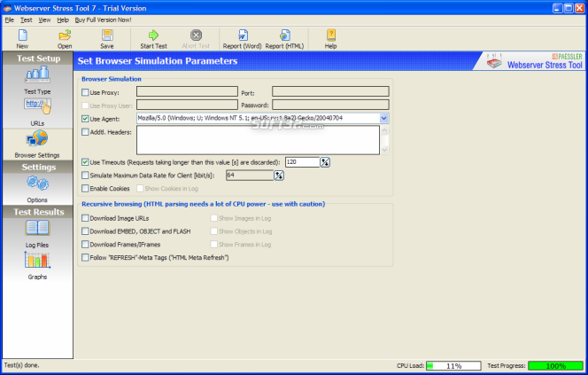Click the Use Proxy User checkbox
This screenshot has width=588, height=375.
85,105
